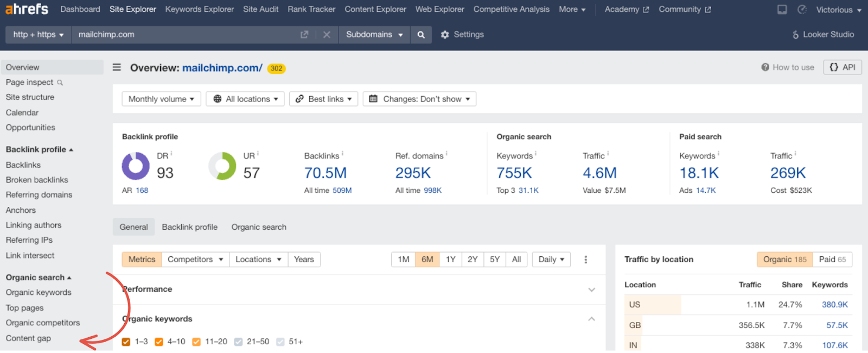868x353 pixels.
Task: Open the external link icon beside mailchimp.com
Action: 304,35
